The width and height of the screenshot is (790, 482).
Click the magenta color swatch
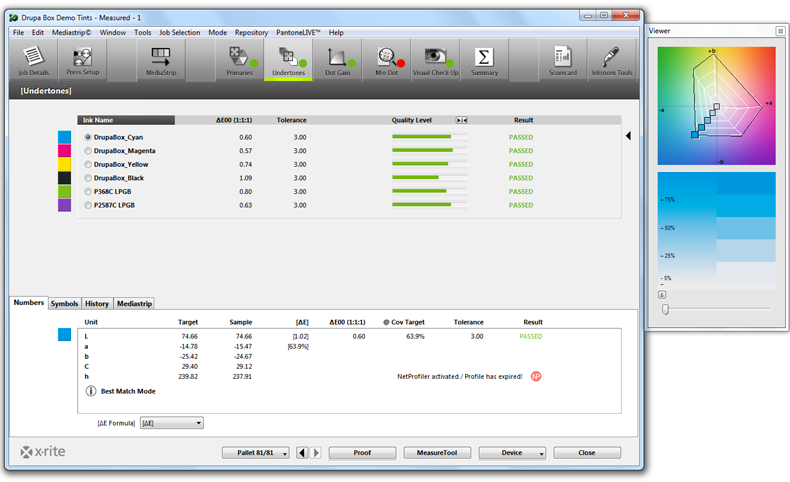point(64,151)
